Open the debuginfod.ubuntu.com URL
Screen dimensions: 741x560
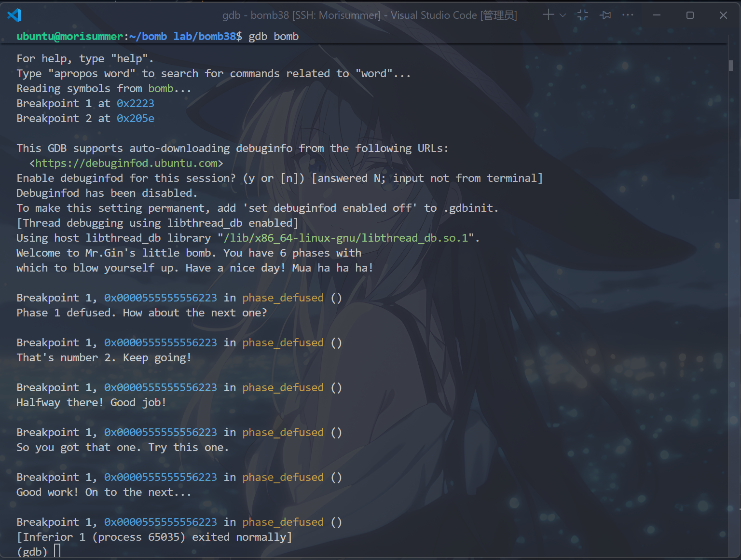point(126,164)
